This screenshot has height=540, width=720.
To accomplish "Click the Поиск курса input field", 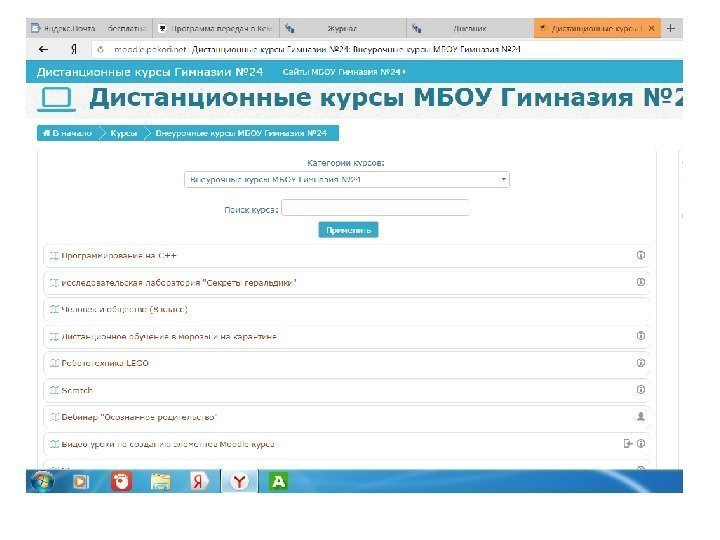I will tap(375, 208).
